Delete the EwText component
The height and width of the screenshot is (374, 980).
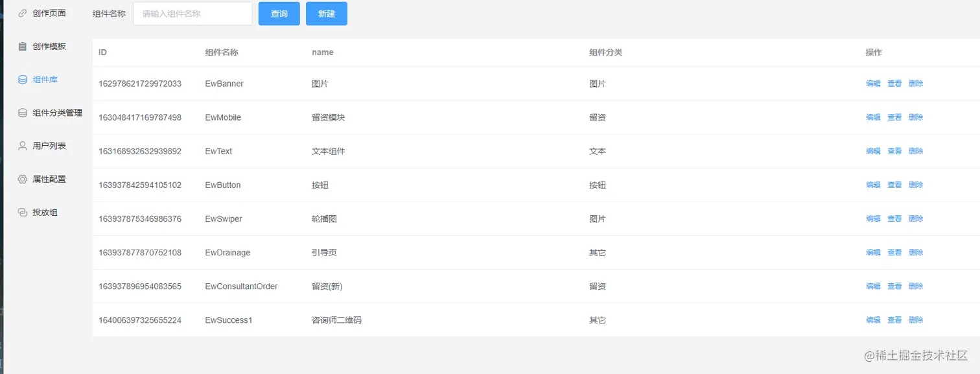point(916,151)
